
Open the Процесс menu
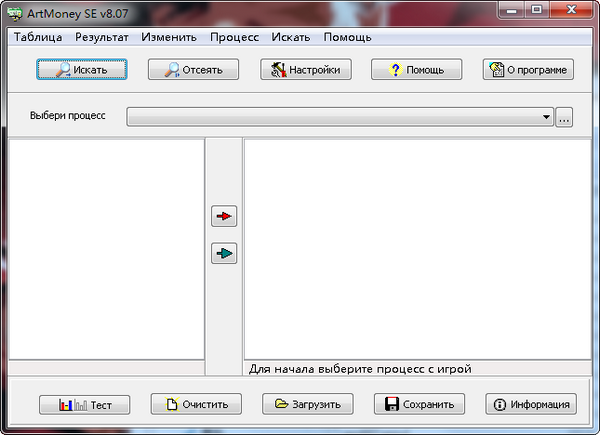pos(234,37)
